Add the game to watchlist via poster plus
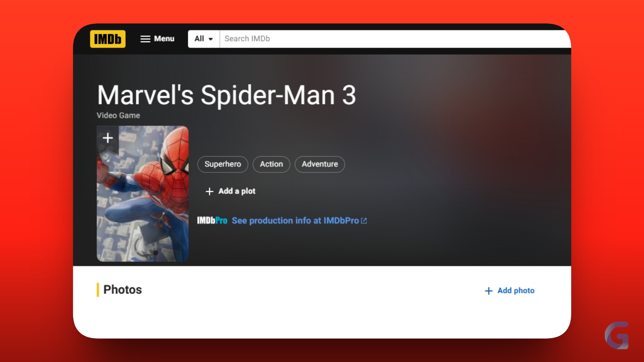This screenshot has height=362, width=644. pyautogui.click(x=108, y=138)
